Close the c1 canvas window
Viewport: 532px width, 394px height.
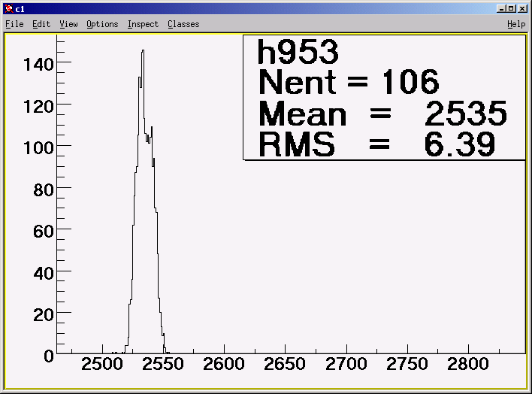[522, 8]
